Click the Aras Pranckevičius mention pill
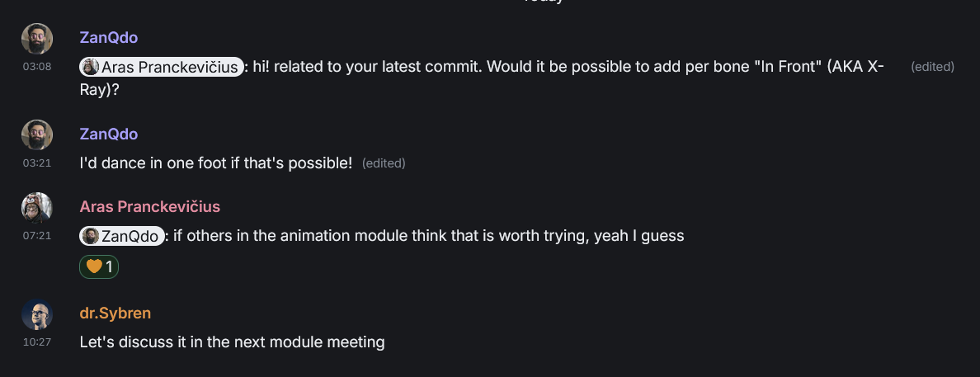Screen dimensions: 980x377 click(161, 67)
